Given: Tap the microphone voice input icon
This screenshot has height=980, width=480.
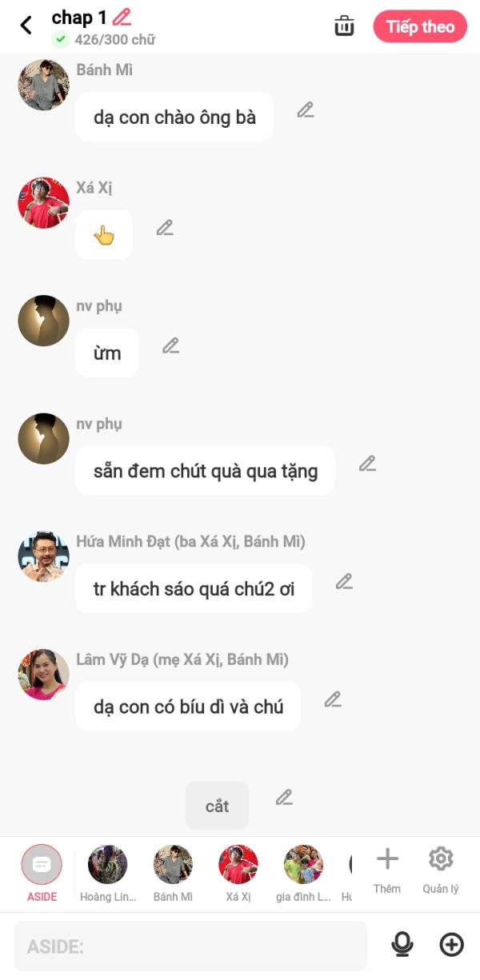Looking at the screenshot, I should pyautogui.click(x=402, y=945).
